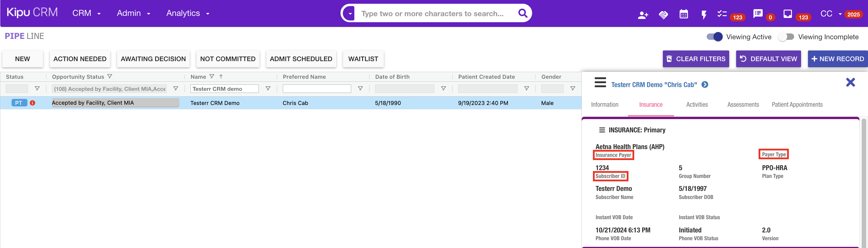Click the lightning bolt quick actions icon
This screenshot has width=868, height=248.
coord(704,15)
